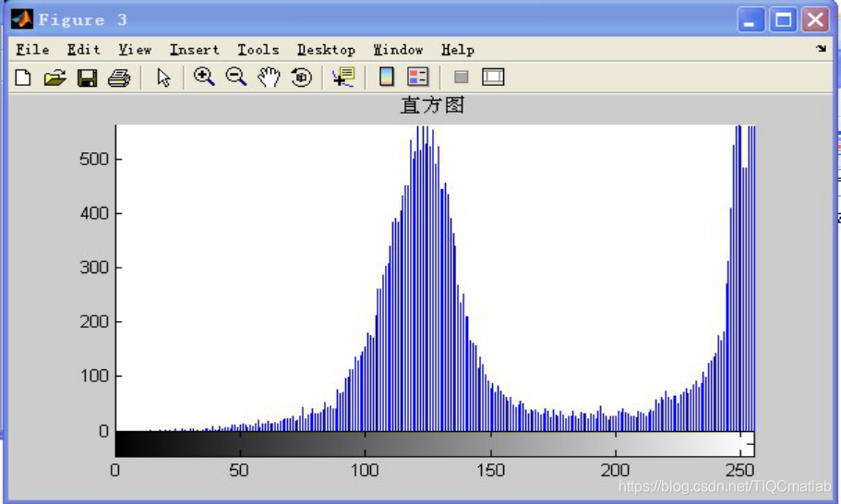Open the Window menu
841x504 pixels.
click(399, 50)
